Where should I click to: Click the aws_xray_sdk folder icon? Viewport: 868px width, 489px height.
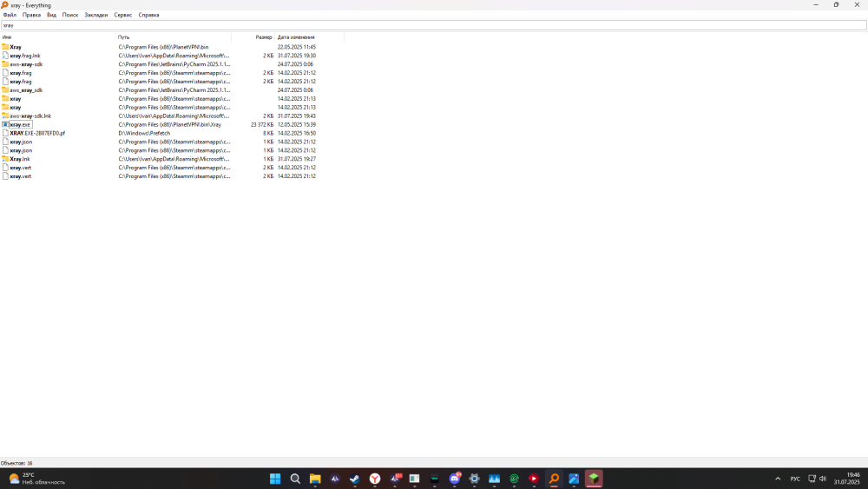[5, 89]
